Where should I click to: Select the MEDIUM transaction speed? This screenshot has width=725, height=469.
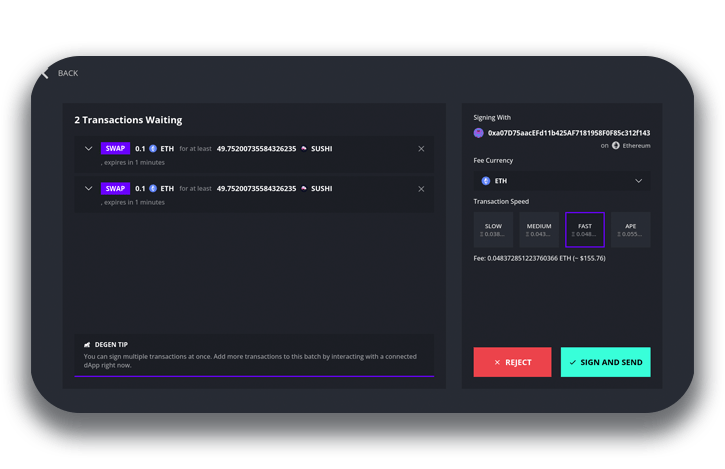point(539,229)
